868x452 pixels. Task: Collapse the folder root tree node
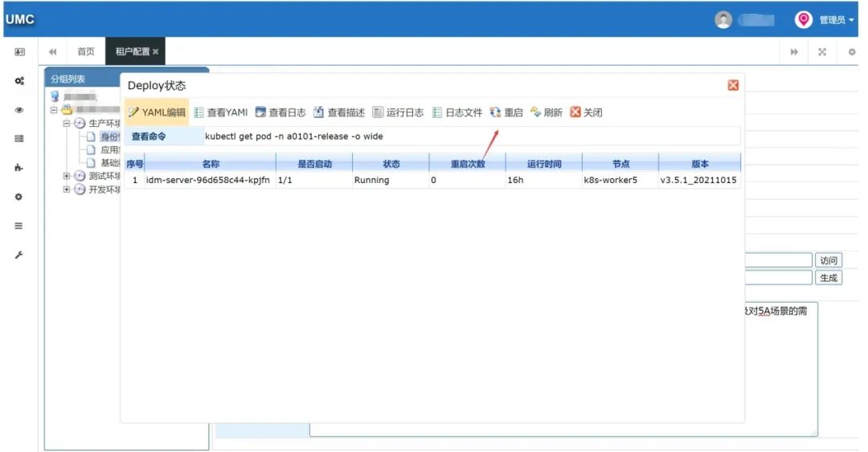click(x=54, y=109)
